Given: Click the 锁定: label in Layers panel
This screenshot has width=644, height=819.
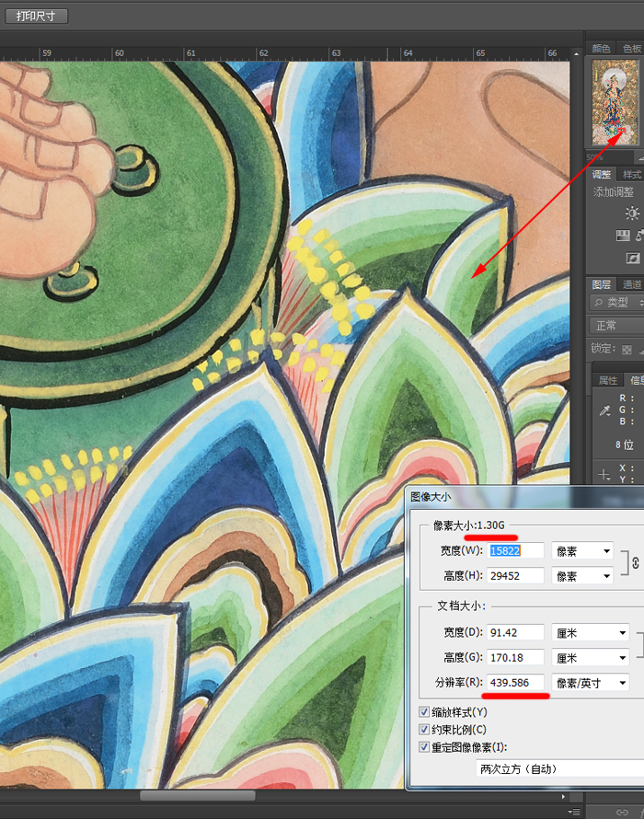Looking at the screenshot, I should pos(604,349).
